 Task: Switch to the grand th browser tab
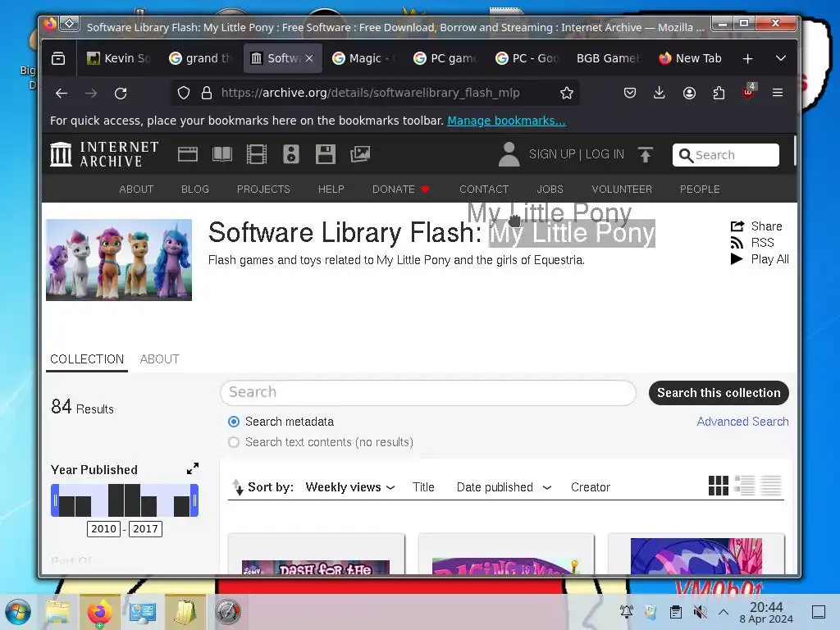(200, 58)
